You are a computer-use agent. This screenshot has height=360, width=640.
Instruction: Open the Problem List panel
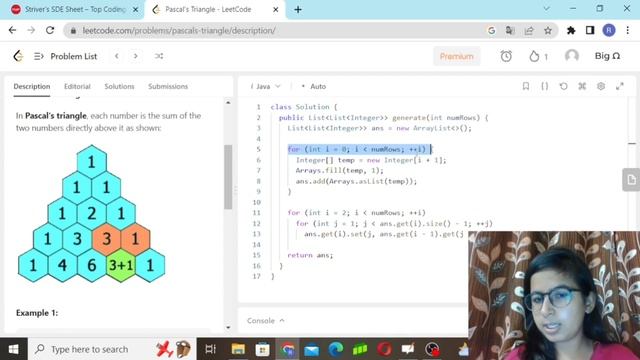[x=66, y=56]
